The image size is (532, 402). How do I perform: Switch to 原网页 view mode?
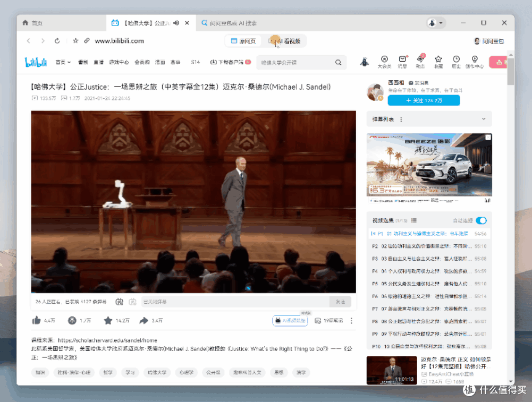tap(243, 41)
